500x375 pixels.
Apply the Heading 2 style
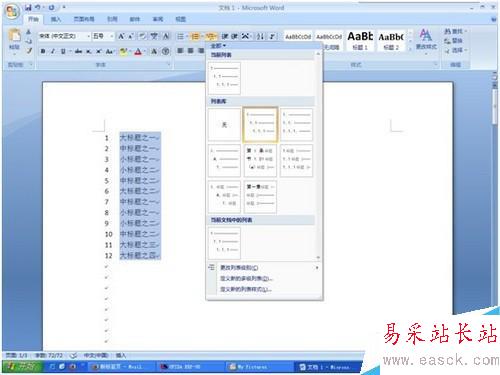(x=391, y=41)
